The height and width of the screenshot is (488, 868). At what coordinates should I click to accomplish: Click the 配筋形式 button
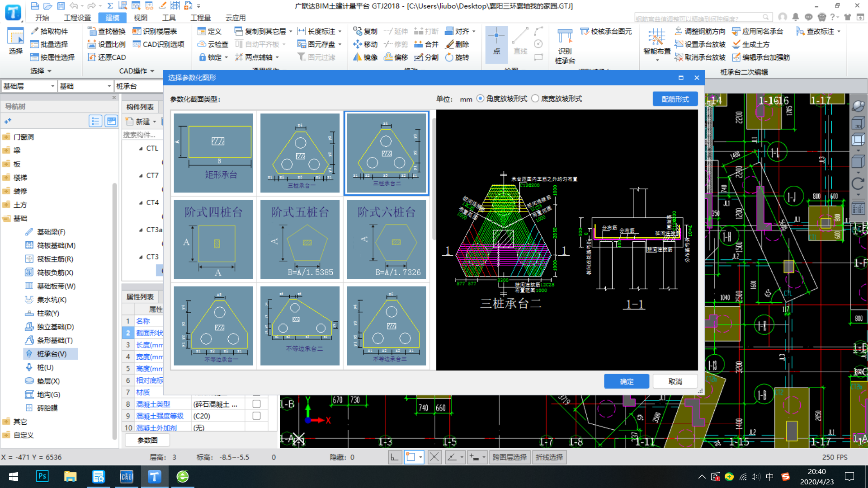pyautogui.click(x=675, y=99)
